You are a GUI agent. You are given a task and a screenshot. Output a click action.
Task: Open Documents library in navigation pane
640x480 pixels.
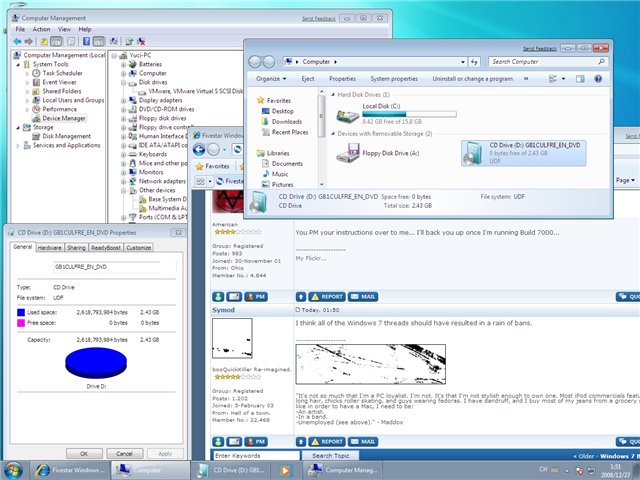287,164
